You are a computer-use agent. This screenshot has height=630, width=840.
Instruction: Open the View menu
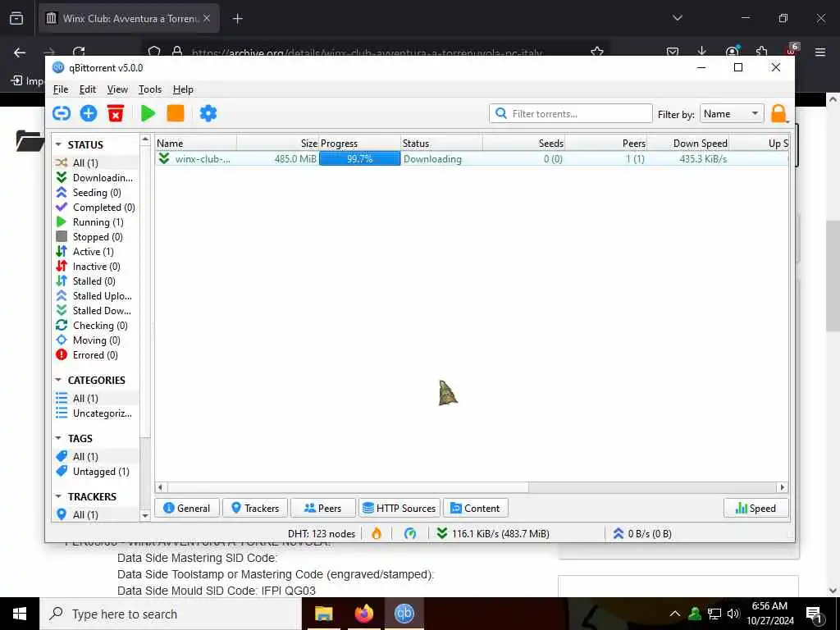117,89
